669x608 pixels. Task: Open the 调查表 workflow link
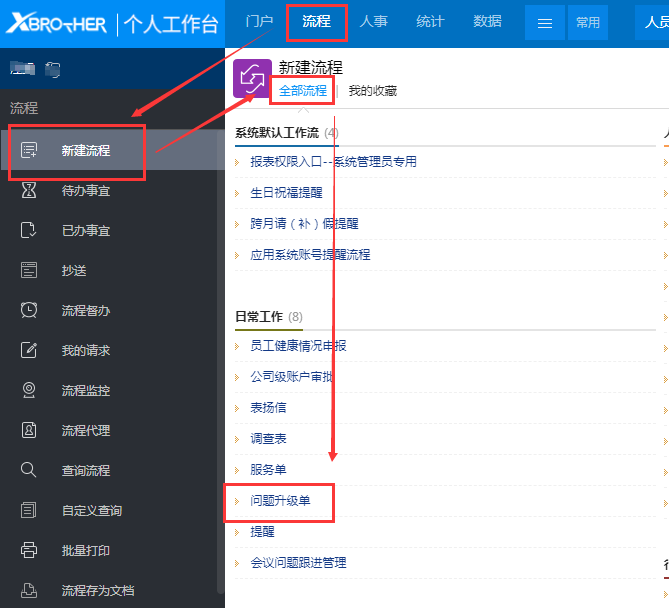click(268, 439)
